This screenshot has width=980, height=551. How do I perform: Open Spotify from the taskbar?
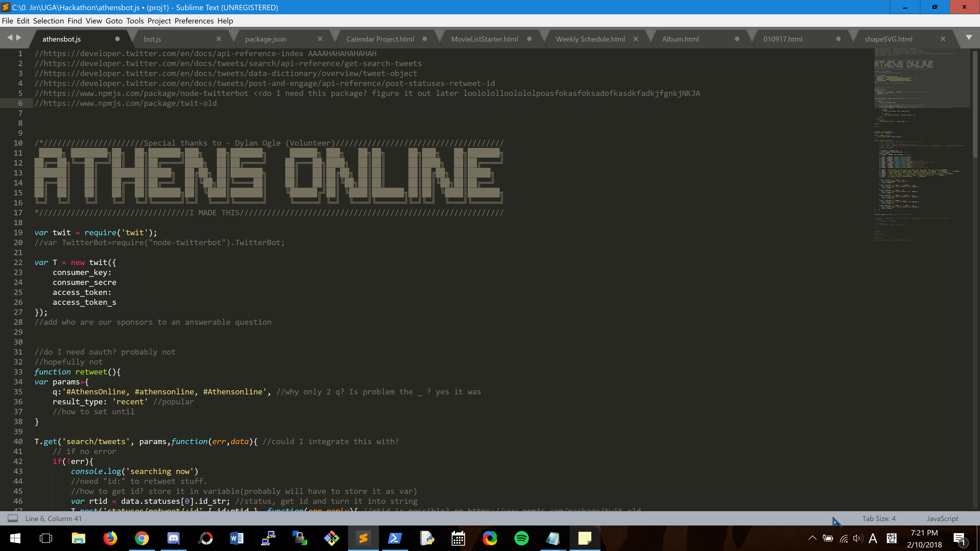(521, 539)
